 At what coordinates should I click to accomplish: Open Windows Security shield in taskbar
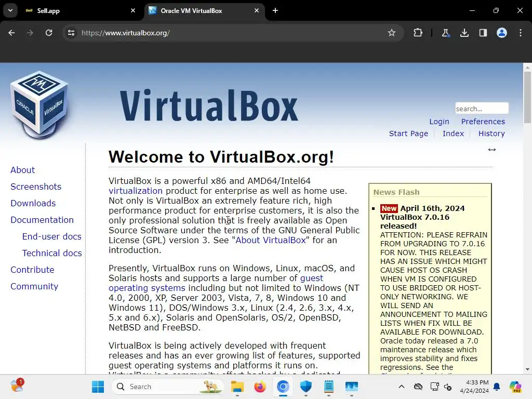(305, 387)
